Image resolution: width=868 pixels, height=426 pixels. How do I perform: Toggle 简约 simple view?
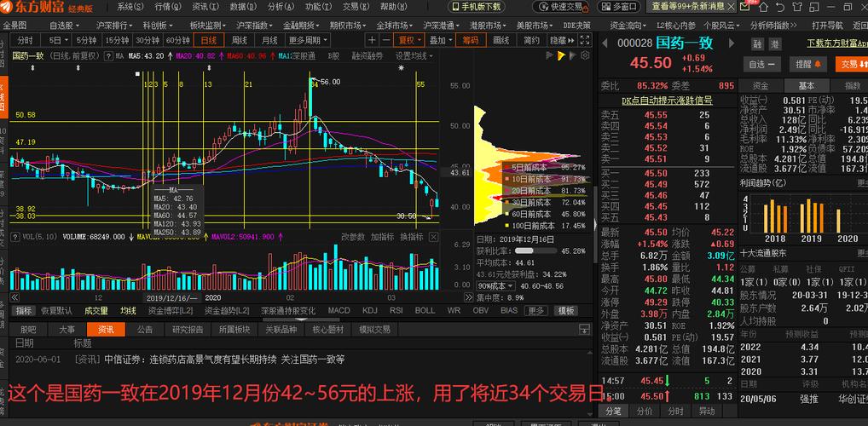pos(531,40)
